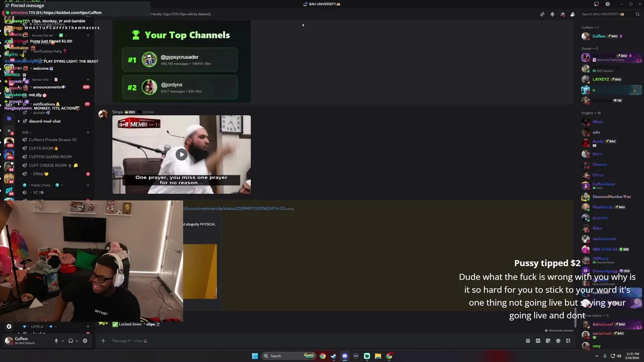Open Cuffem user status panel
The width and height of the screenshot is (644, 362).
26,341
